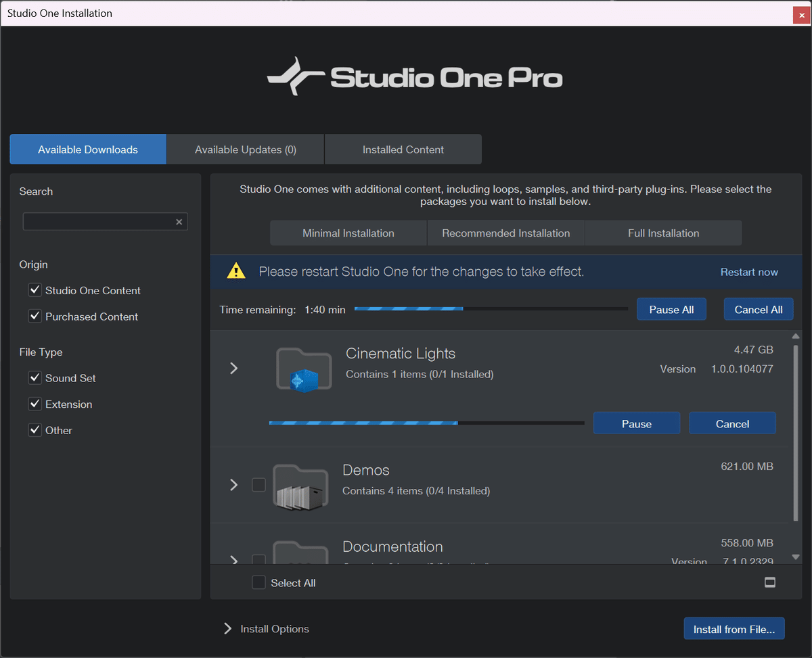Screen dimensions: 812x658
Task: Click the Demos title text
Action: [366, 470]
